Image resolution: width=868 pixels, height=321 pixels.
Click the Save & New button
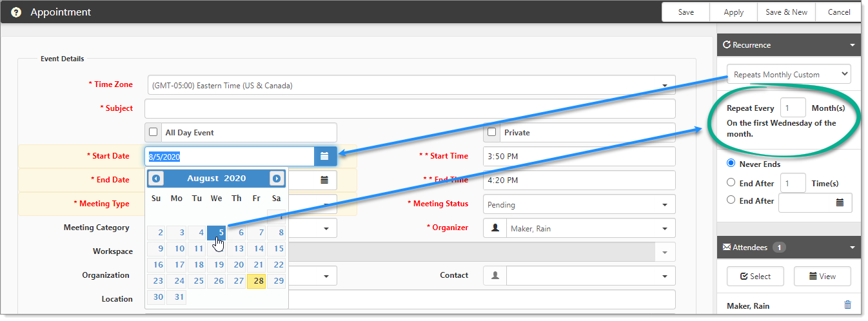click(786, 12)
